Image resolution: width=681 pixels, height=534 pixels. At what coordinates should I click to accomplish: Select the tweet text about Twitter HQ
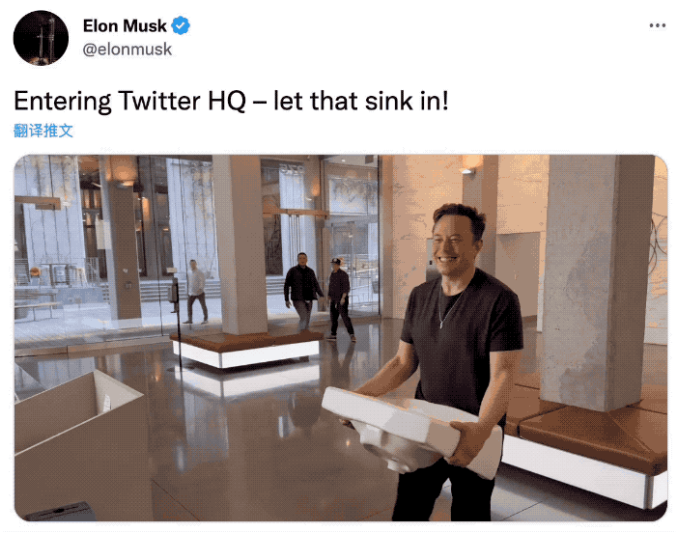[231, 101]
